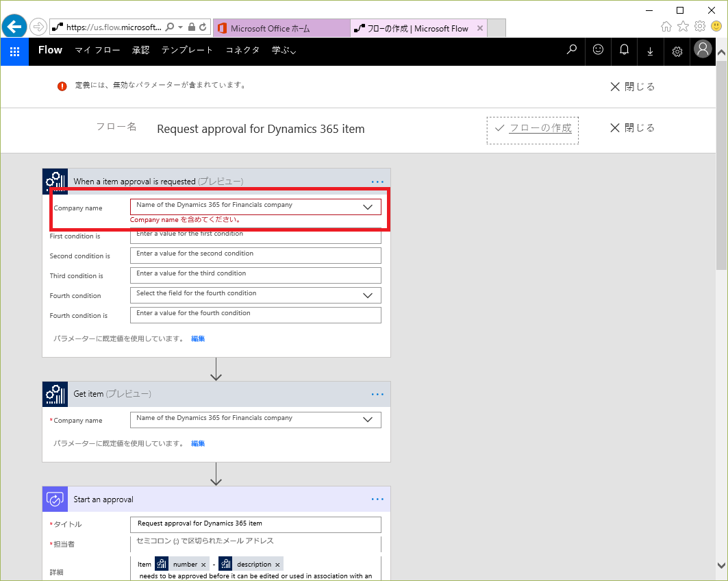Open the address bar dropdown arrow
The height and width of the screenshot is (581, 728).
(181, 27)
